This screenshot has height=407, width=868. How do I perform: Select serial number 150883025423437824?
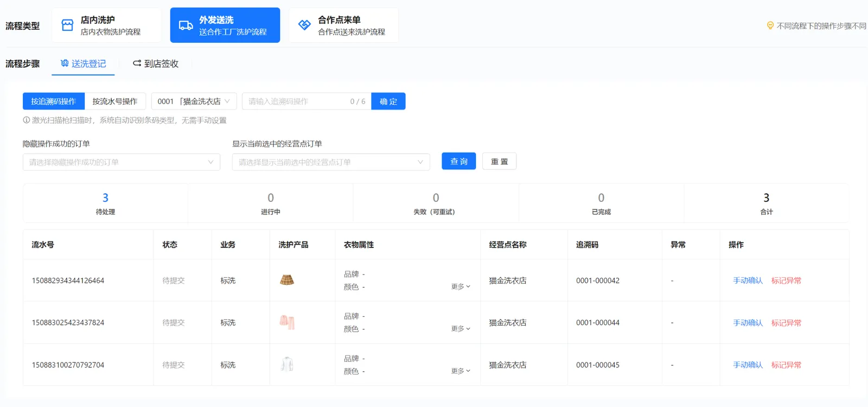(x=68, y=322)
